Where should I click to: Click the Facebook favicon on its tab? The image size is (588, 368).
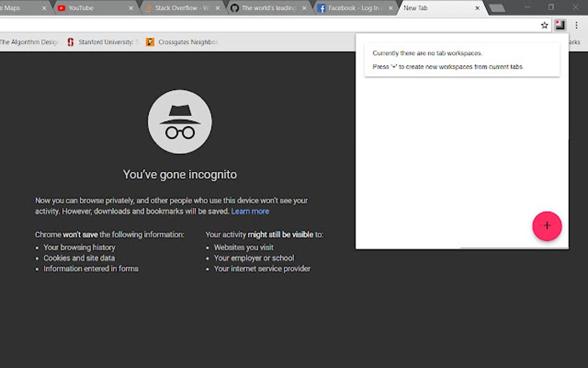(x=321, y=8)
